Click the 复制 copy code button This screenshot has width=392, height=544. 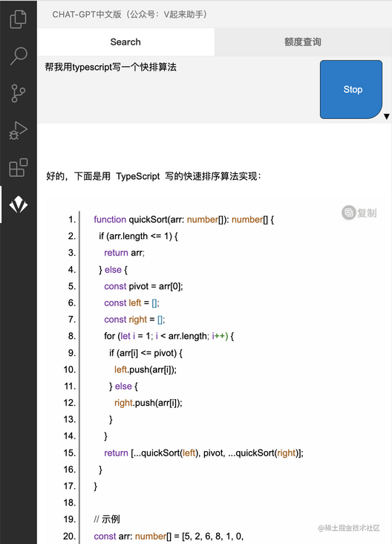359,213
